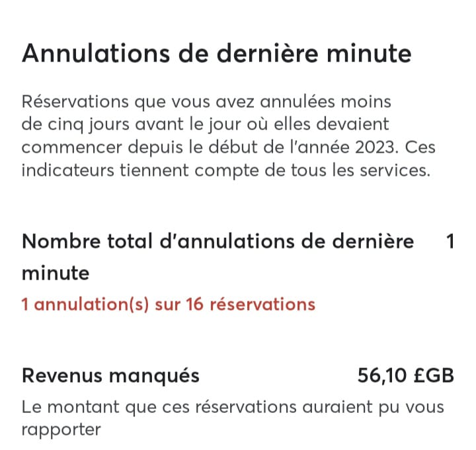The height and width of the screenshot is (450, 476).
Task: Select the "Nombre total d'annulations de dernière" row title
Action: click(x=218, y=242)
